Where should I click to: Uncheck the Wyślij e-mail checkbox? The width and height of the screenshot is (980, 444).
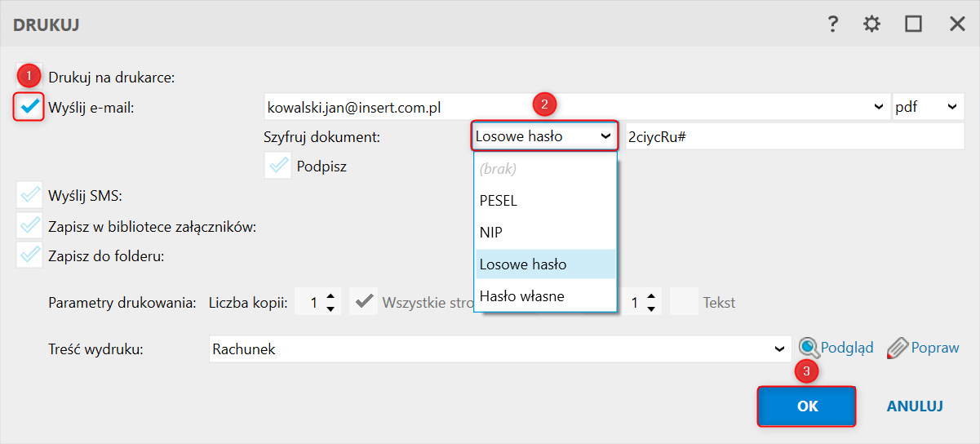tap(29, 107)
